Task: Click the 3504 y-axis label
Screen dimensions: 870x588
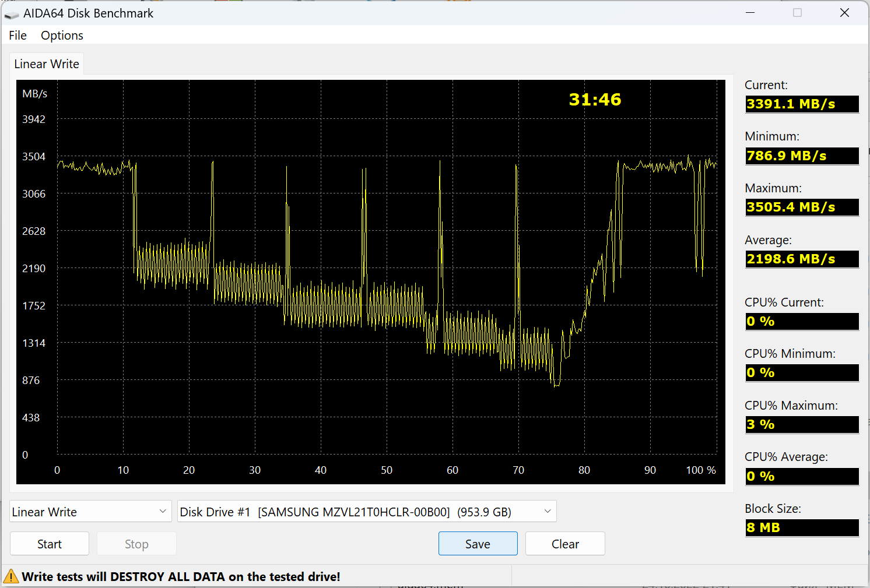Action: point(34,156)
